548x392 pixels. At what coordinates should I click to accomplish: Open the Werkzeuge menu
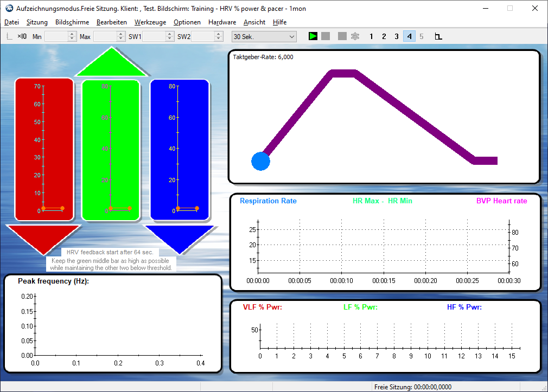150,22
